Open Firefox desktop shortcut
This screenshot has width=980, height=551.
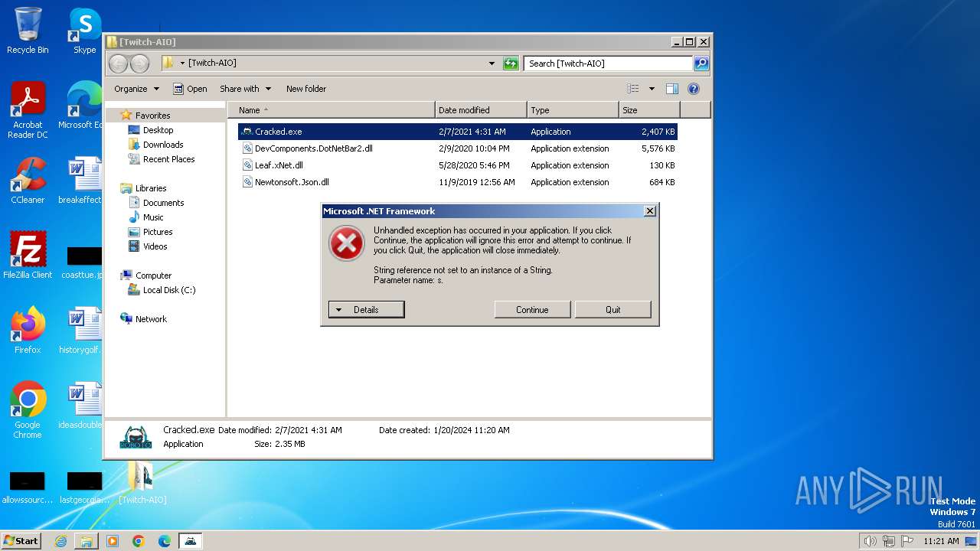[28, 330]
